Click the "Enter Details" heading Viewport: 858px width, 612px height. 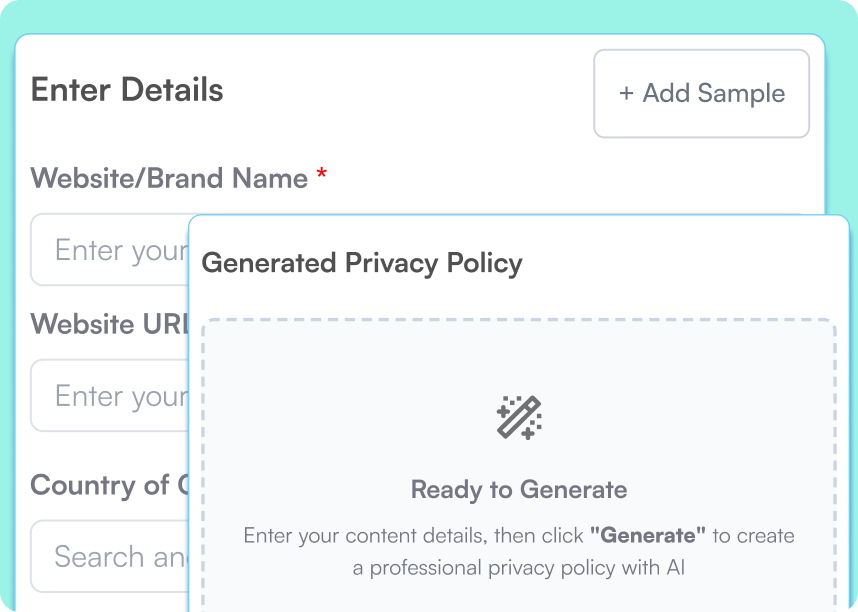click(x=126, y=90)
